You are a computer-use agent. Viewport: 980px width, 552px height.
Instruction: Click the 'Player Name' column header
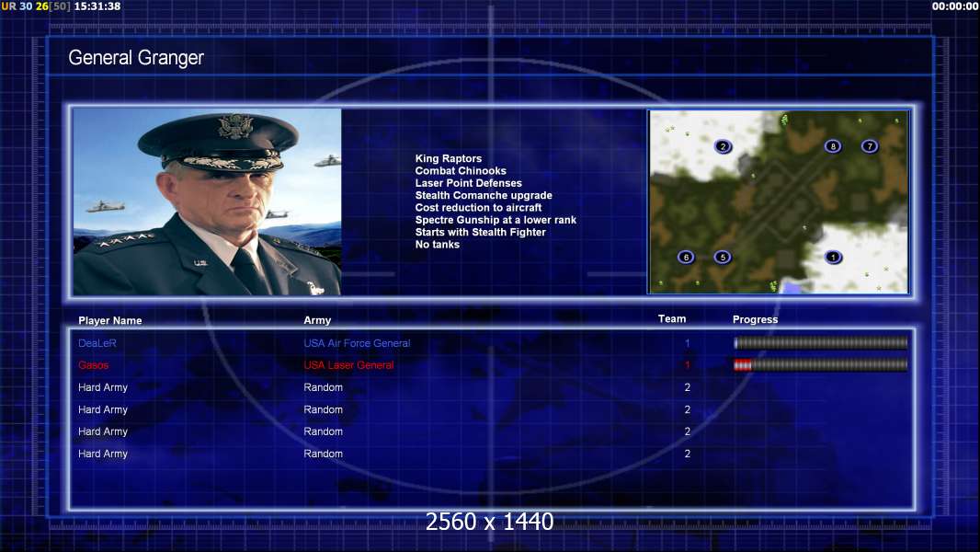click(110, 321)
